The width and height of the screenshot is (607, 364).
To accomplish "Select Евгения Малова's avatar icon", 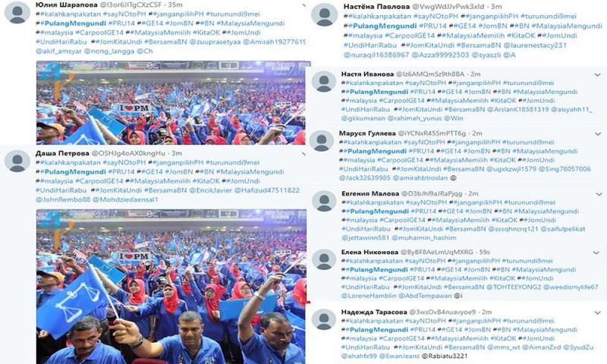I will (x=324, y=201).
